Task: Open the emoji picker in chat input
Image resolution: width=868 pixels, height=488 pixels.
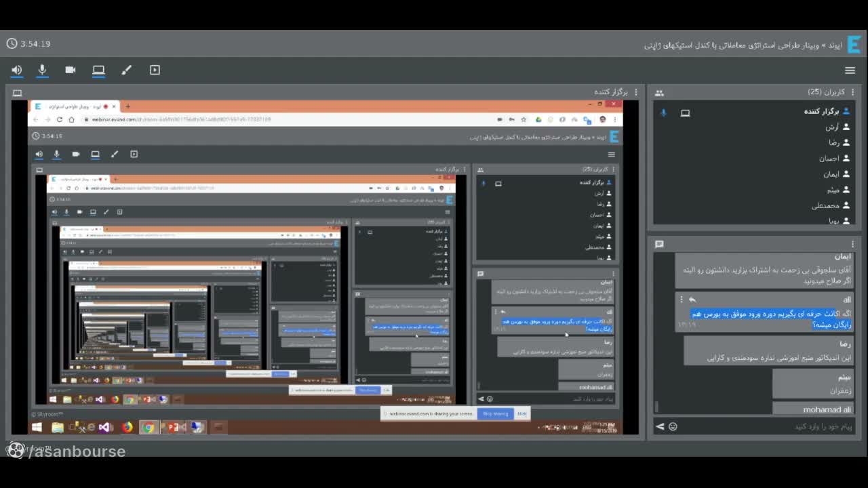Action: (673, 426)
